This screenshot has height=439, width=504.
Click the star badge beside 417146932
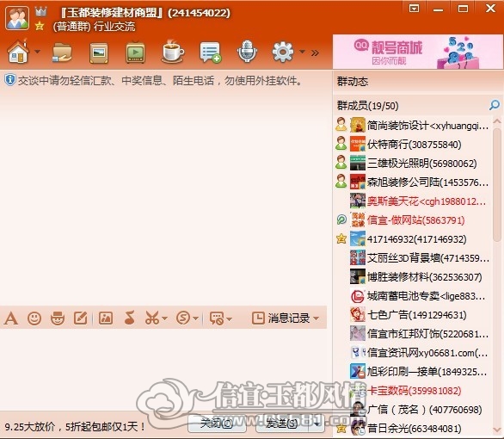pyautogui.click(x=341, y=238)
